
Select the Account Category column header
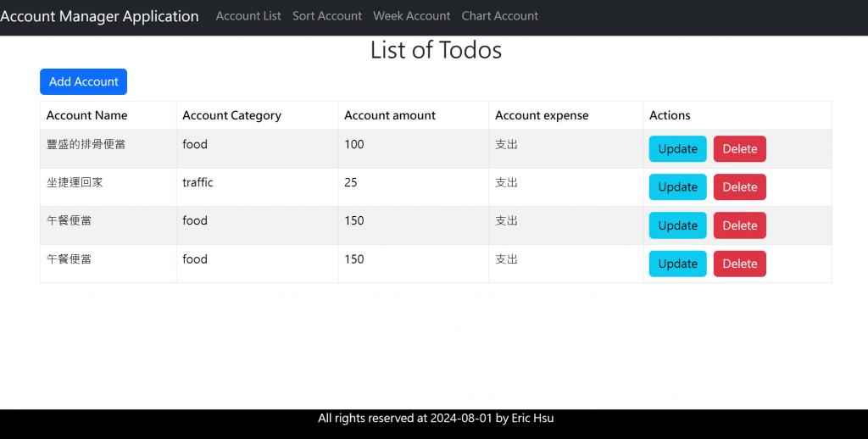click(231, 115)
